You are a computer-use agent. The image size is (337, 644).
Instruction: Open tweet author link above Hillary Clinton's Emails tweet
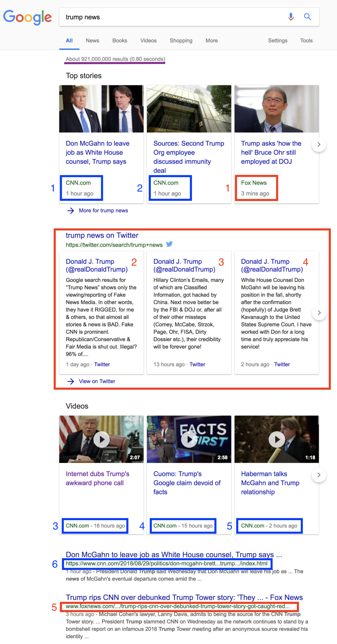pyautogui.click(x=184, y=265)
